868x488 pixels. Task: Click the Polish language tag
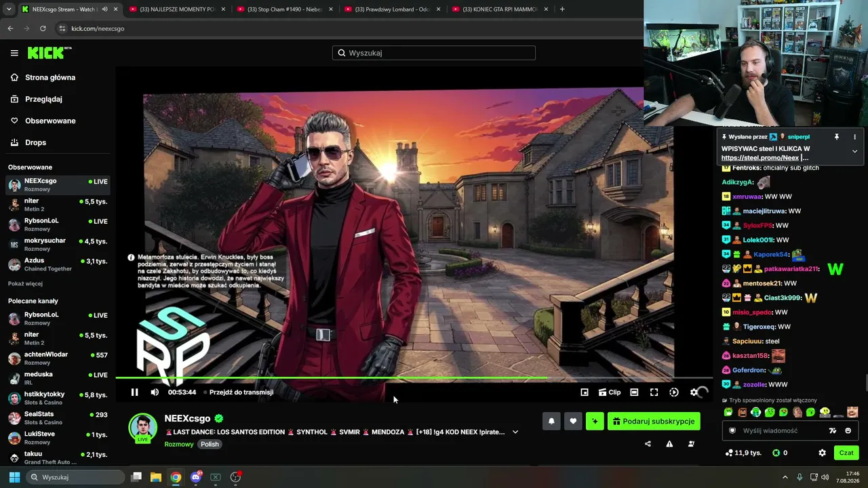[210, 445]
